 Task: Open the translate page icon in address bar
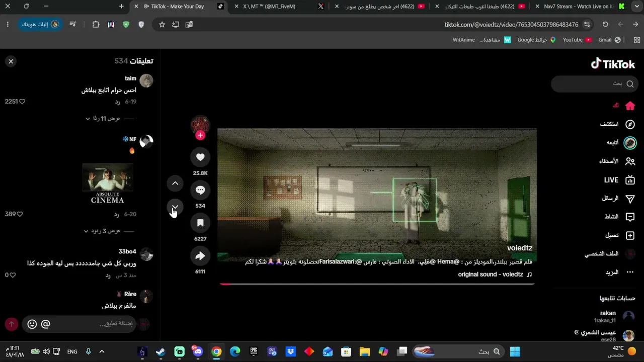189,24
